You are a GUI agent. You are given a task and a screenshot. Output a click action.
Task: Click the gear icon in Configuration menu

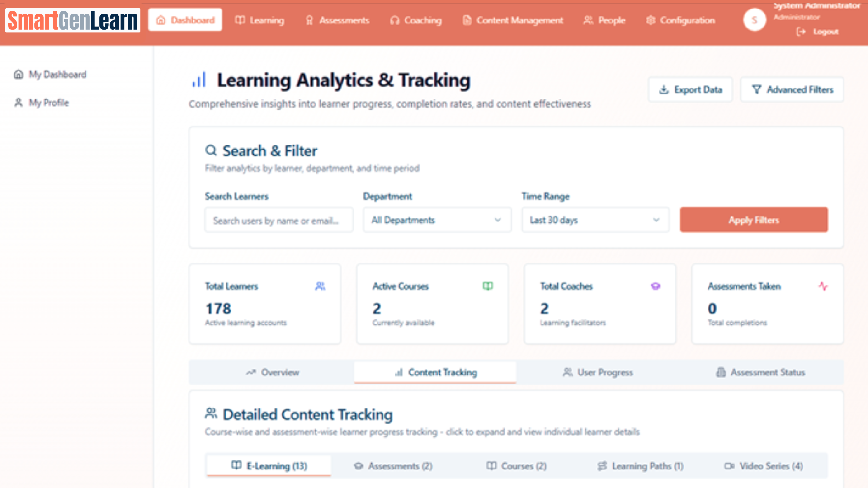point(651,20)
